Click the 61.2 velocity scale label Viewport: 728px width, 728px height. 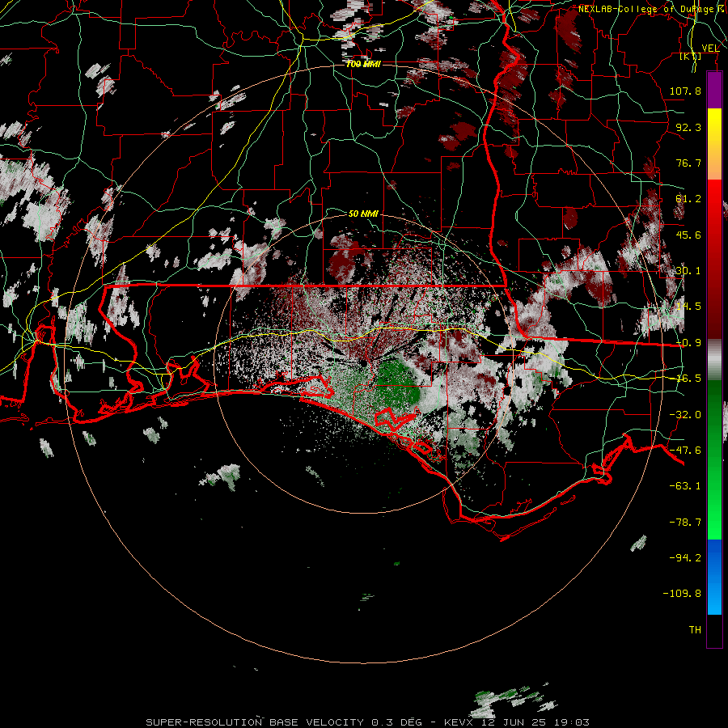click(688, 199)
